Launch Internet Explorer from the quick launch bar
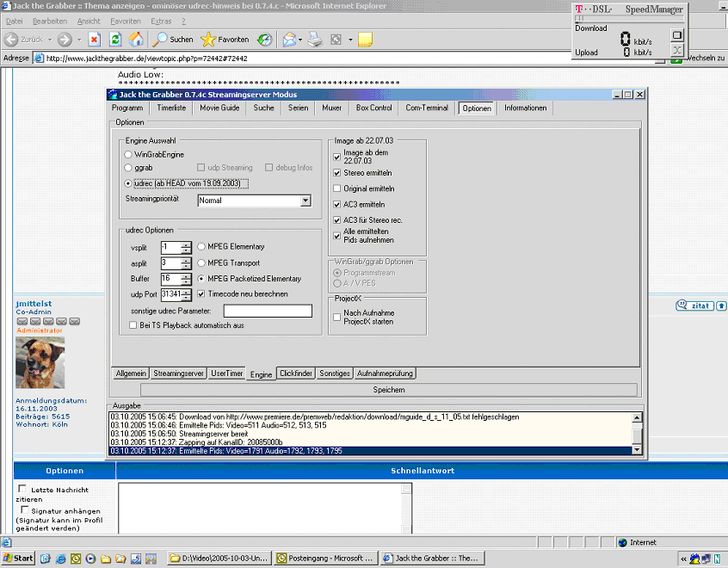The width and height of the screenshot is (728, 568). click(60, 559)
